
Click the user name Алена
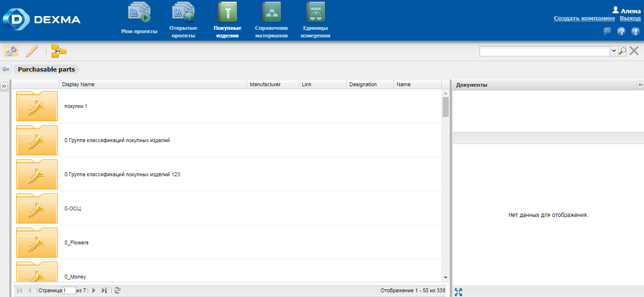tap(631, 11)
